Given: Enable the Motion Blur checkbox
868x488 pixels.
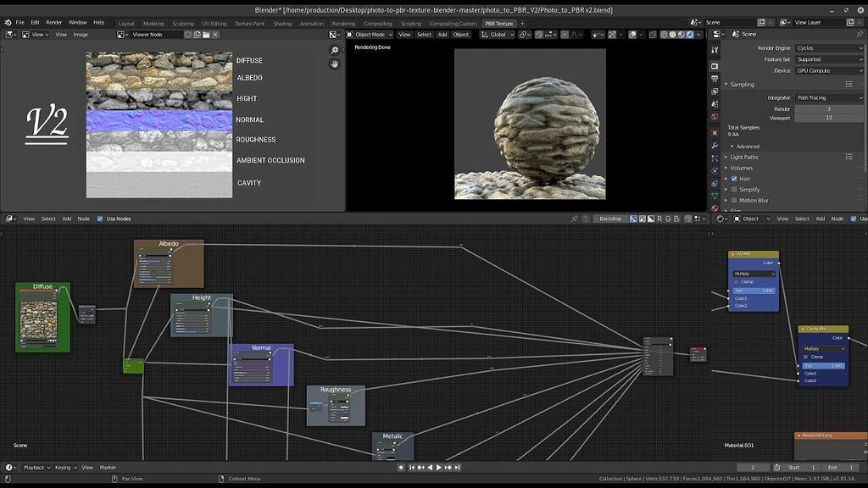Looking at the screenshot, I should coord(734,200).
